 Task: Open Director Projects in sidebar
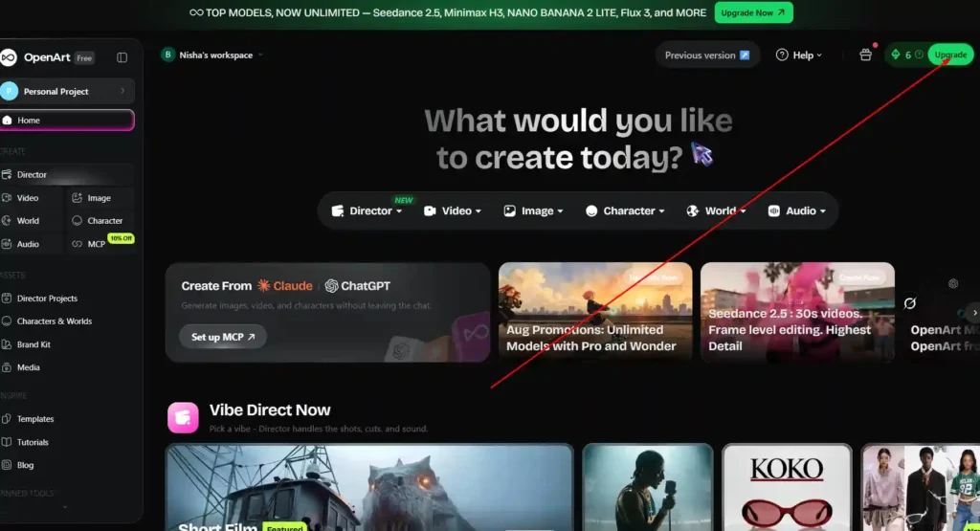click(x=47, y=298)
